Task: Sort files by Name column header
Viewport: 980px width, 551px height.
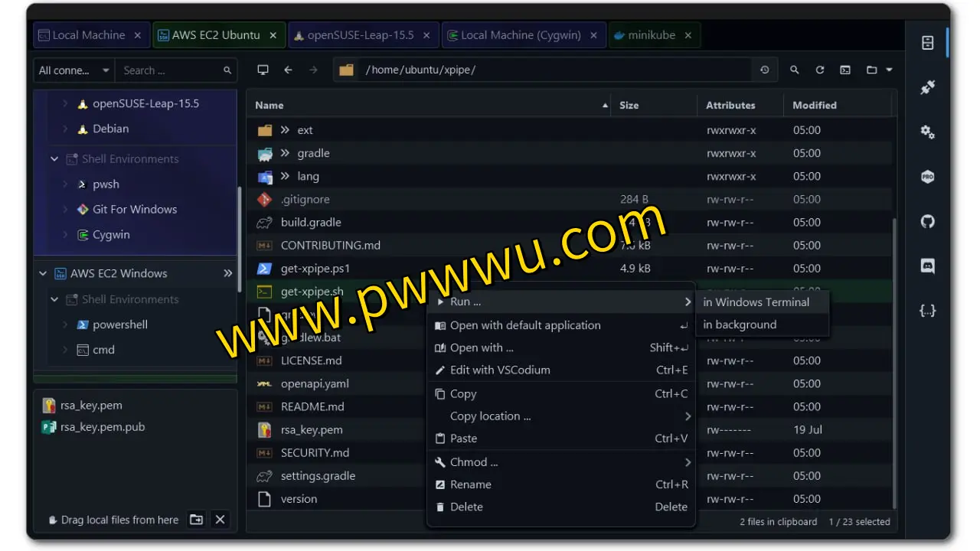Action: coord(269,106)
